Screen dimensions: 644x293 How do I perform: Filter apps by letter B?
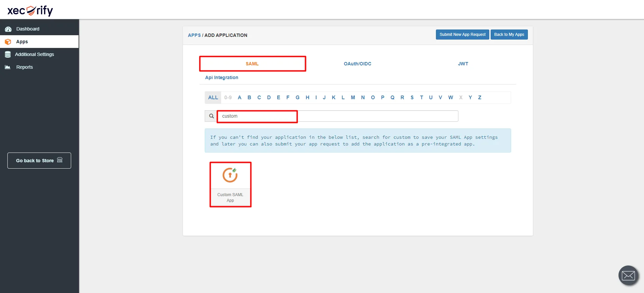pos(249,98)
